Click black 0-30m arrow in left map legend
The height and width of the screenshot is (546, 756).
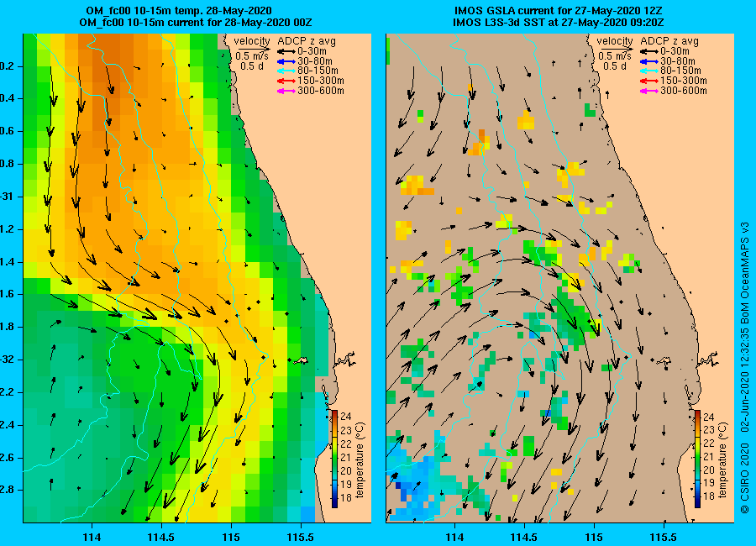tap(286, 51)
